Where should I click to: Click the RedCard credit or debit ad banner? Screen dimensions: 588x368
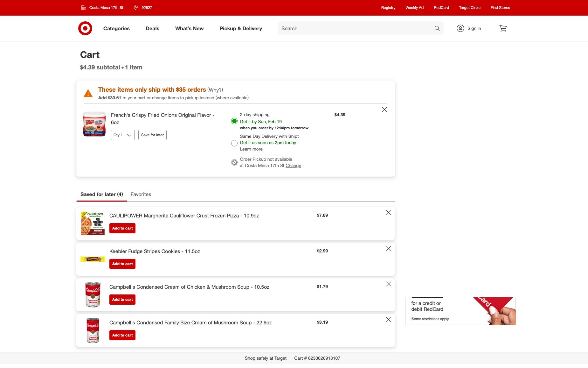point(460,311)
